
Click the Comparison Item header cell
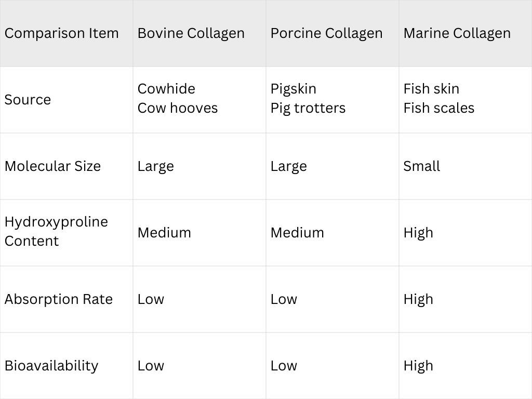(x=61, y=33)
